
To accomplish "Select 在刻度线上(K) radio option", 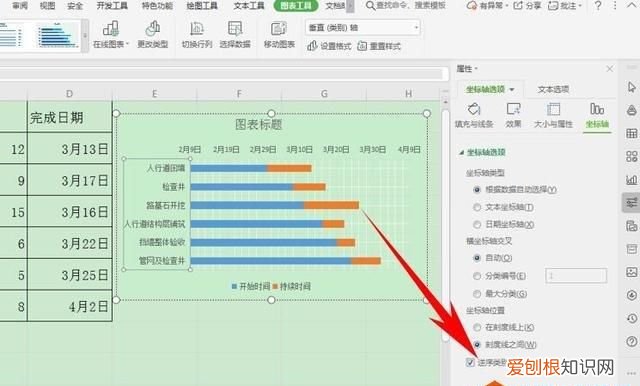I will click(477, 327).
